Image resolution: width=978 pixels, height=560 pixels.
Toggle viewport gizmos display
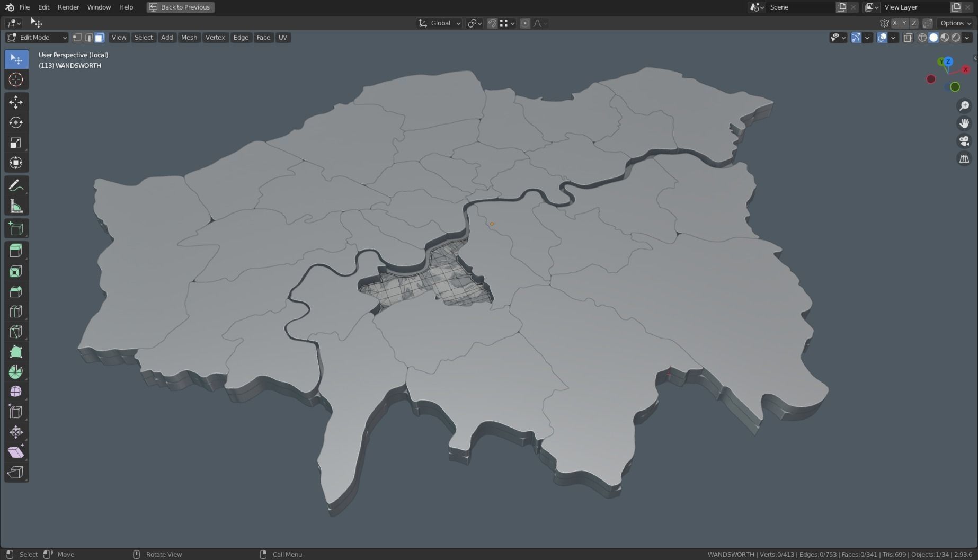(856, 38)
